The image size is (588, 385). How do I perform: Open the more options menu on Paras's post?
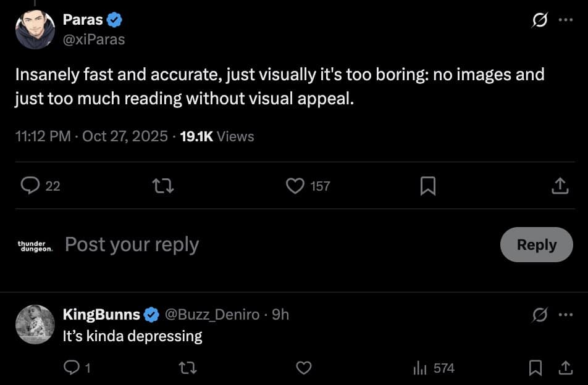pos(564,20)
